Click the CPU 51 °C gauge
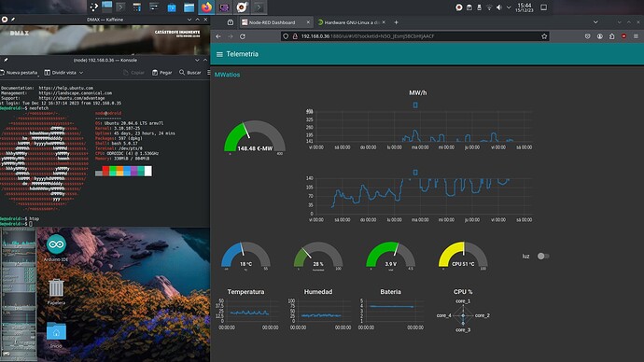Image resolution: width=644 pixels, height=362 pixels. tap(463, 257)
